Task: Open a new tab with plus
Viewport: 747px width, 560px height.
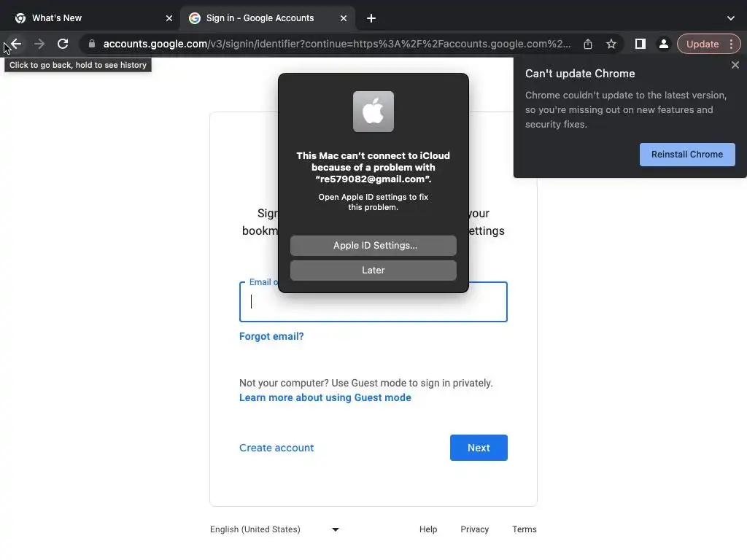Action: point(371,18)
